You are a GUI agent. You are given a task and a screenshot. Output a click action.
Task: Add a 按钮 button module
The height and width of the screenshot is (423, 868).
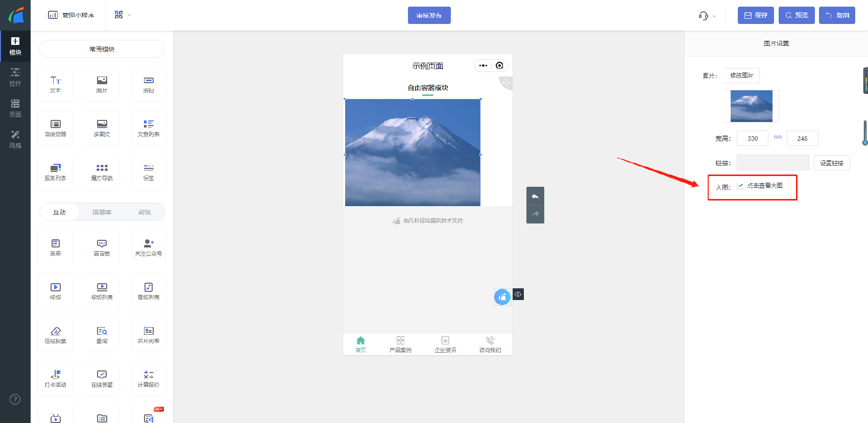click(149, 84)
